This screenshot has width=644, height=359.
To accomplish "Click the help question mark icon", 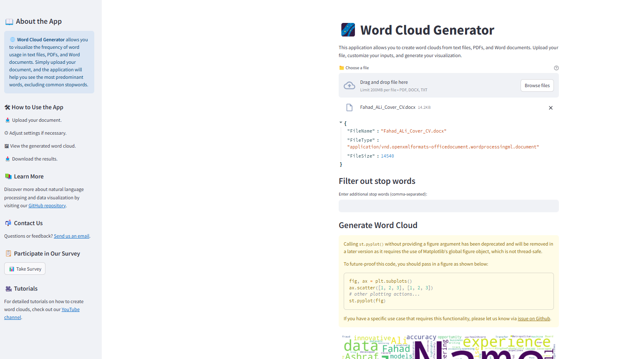I will 556,68.
